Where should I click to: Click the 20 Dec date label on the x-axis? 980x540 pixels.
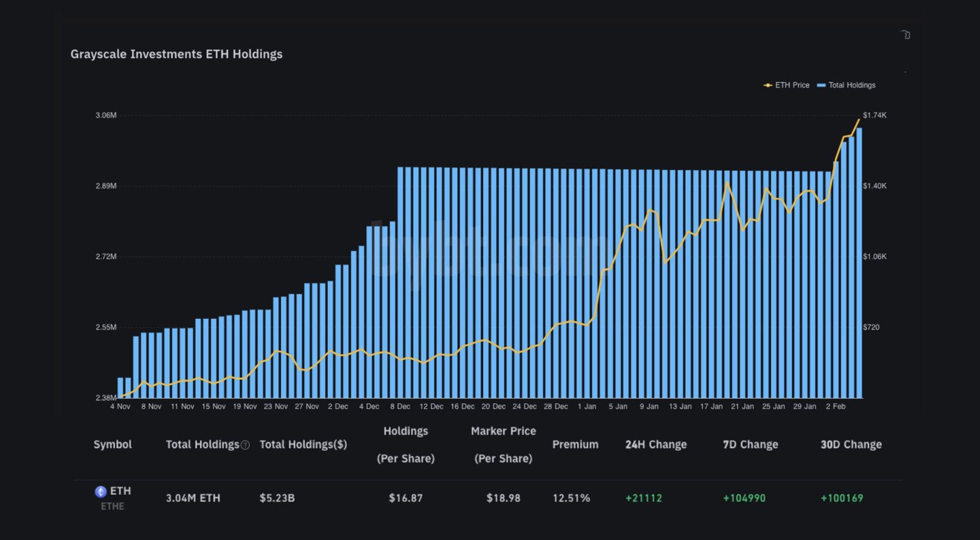493,406
